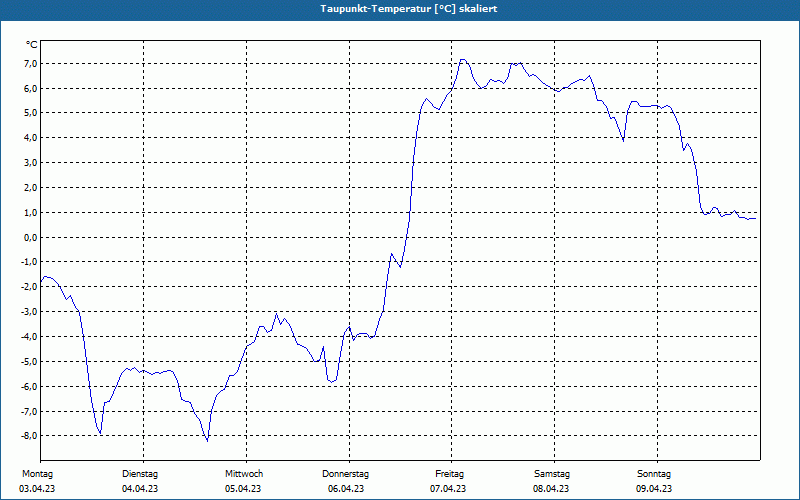Click the Samstag day label

pos(552,474)
